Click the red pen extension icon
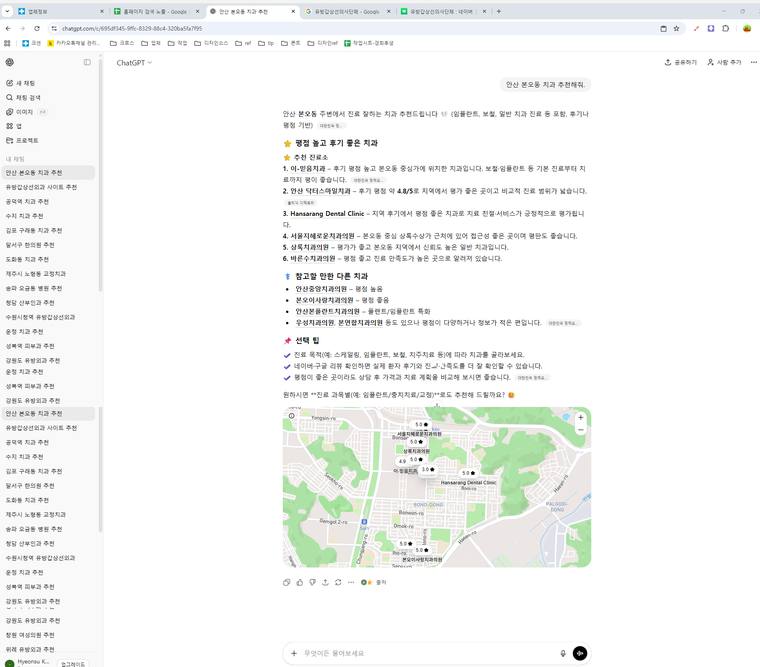This screenshot has width=760, height=667. (696, 29)
